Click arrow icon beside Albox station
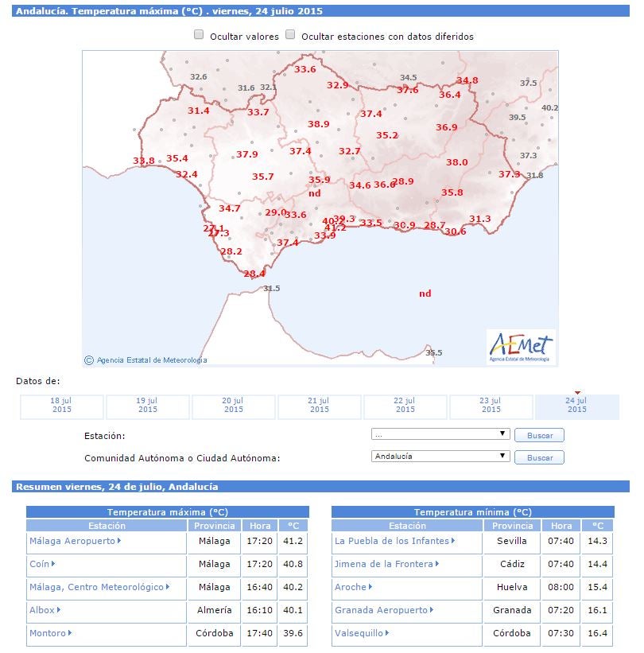644x653 pixels. coord(59,610)
